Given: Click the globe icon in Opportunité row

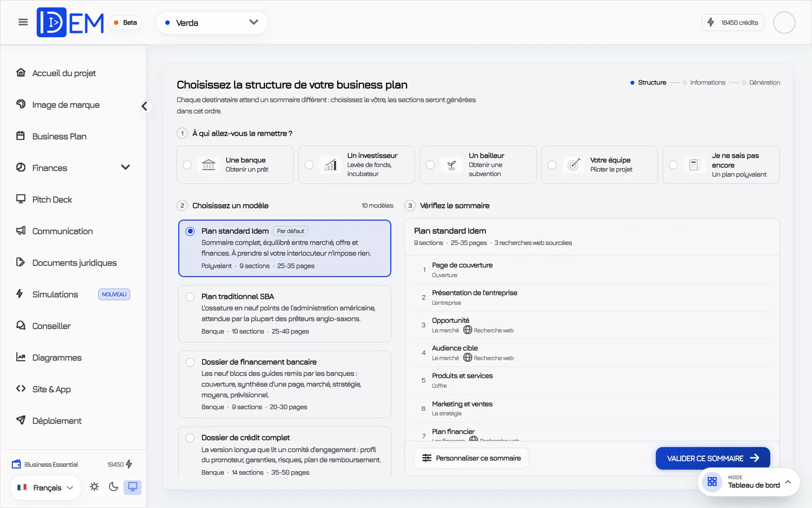Looking at the screenshot, I should point(467,330).
